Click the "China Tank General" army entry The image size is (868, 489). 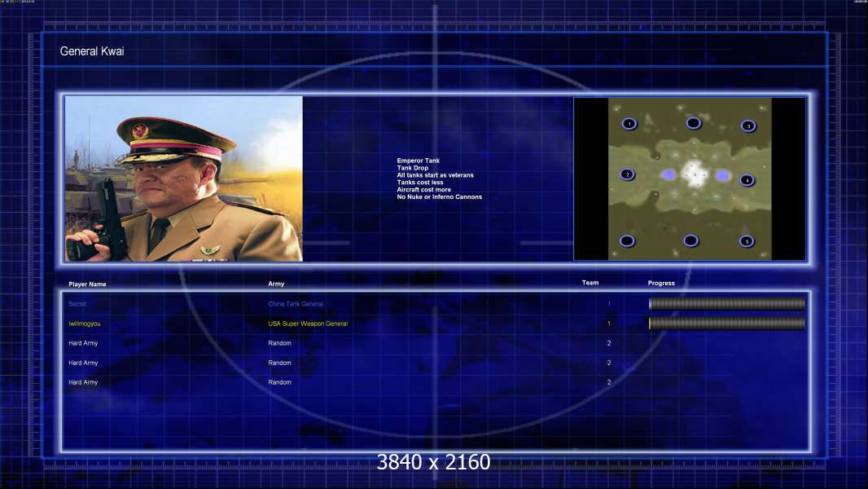[x=296, y=304]
